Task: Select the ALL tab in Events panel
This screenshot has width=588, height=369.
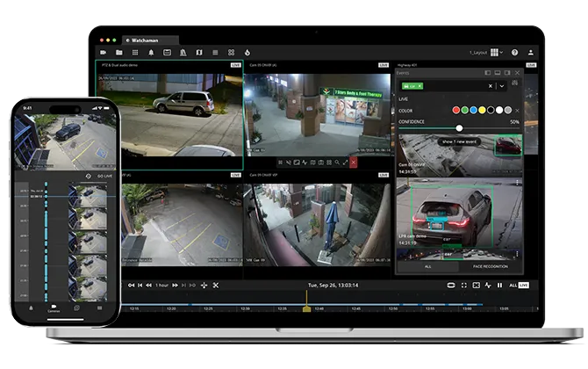Action: 427,266
